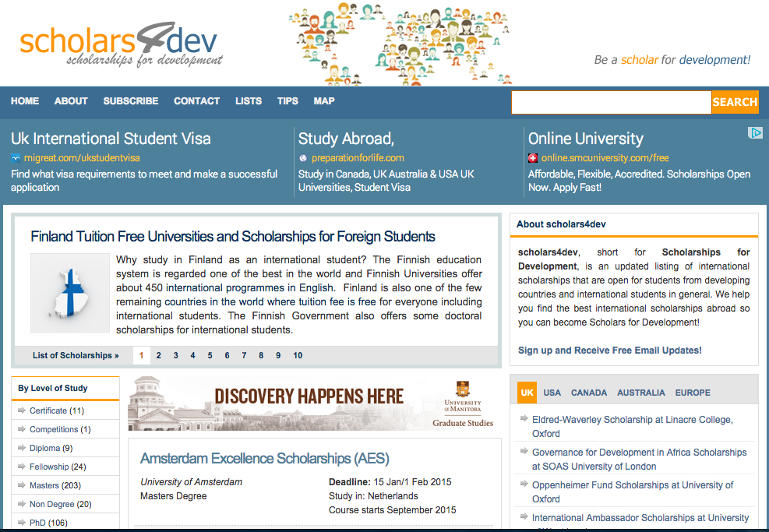This screenshot has width=769, height=532.
Task: Go to the SUBSCRIBE page
Action: (131, 101)
